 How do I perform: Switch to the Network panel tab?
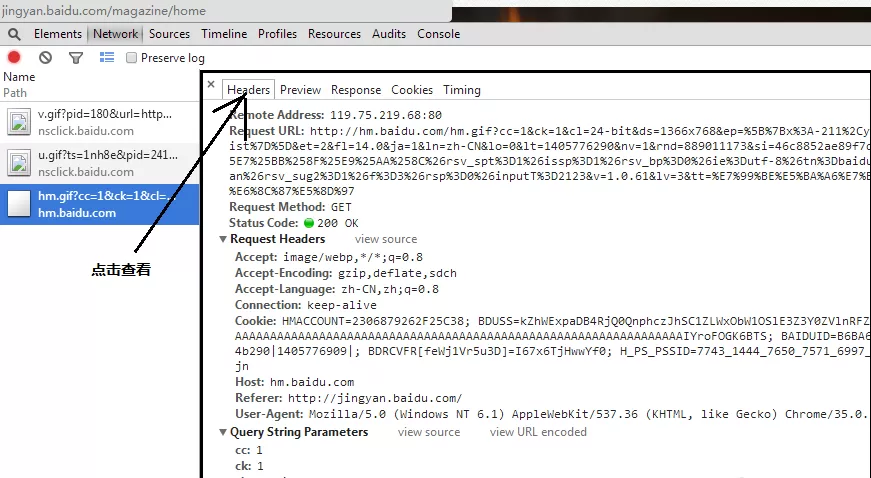pyautogui.click(x=116, y=34)
